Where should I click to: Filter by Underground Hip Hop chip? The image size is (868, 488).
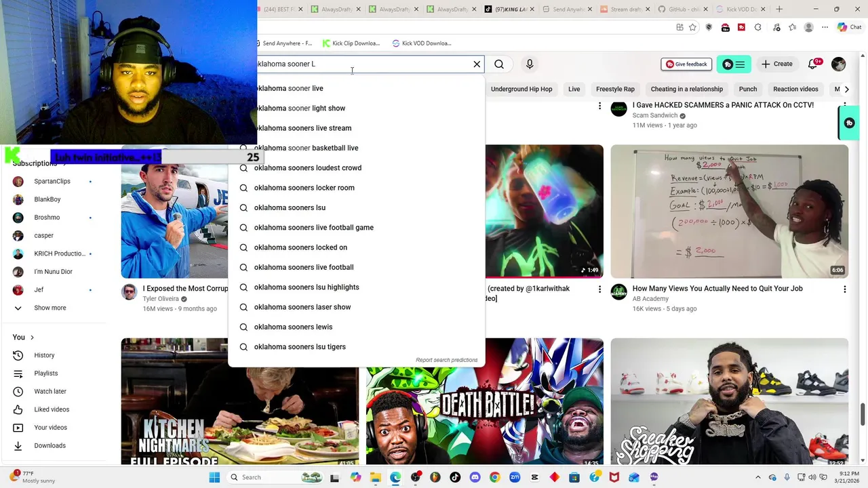pos(521,89)
